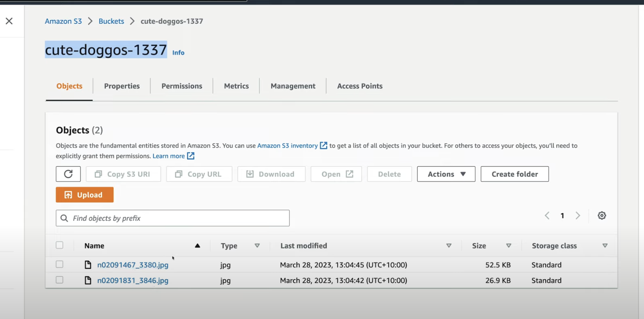Click the cute-doggos-1337 bucket heading

pyautogui.click(x=106, y=49)
